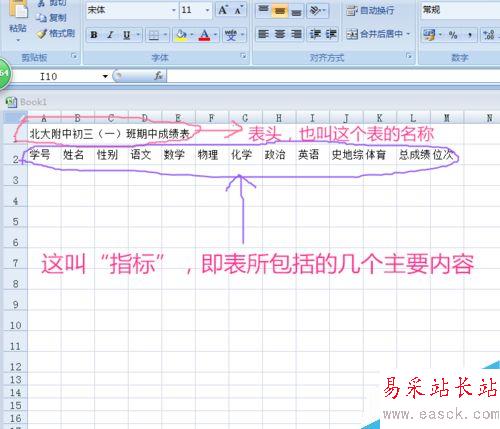The height and width of the screenshot is (429, 500).
Task: Click the increase decimal icon
Action: tap(489, 34)
